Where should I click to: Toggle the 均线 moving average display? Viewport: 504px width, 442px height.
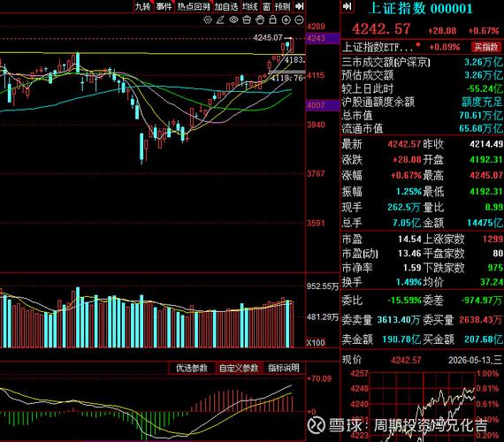pyautogui.click(x=250, y=6)
